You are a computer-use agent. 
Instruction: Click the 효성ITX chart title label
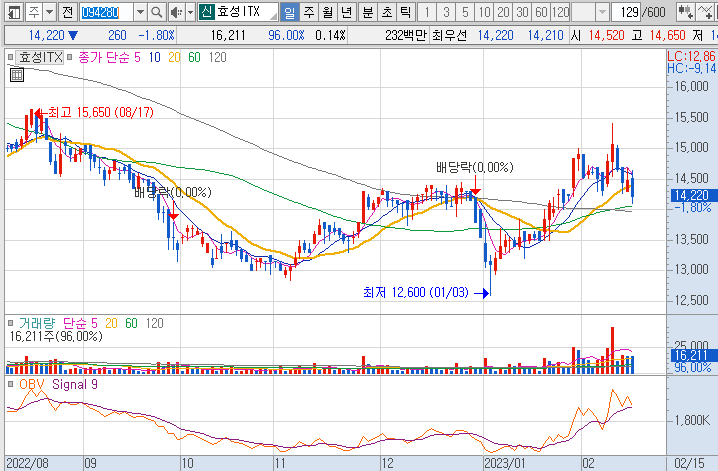40,57
